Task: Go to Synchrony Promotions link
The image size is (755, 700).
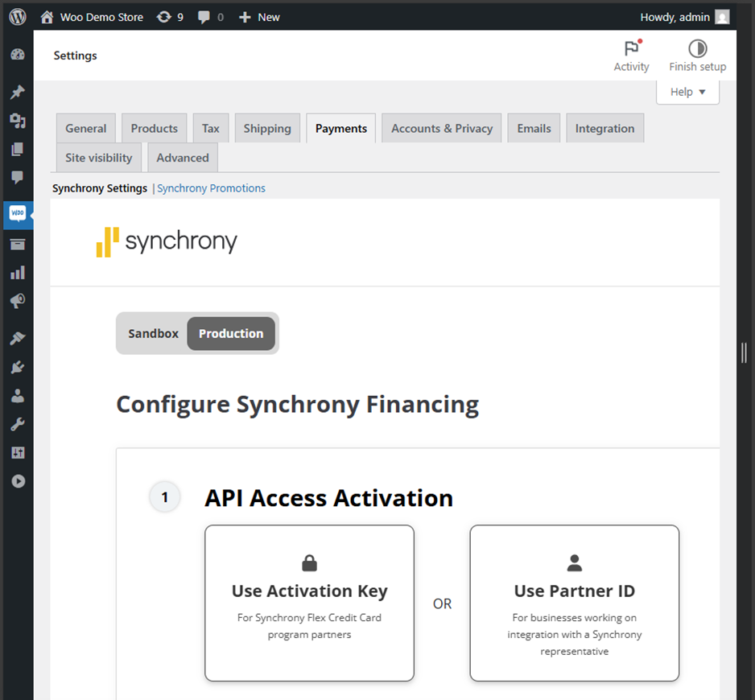Action: (x=211, y=188)
